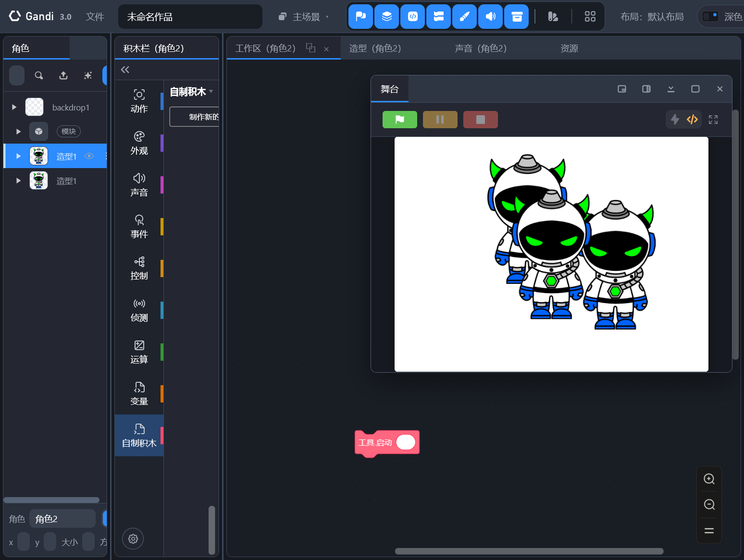This screenshot has height=560, width=744.
Task: Click the lightning bolt icon in stage panel
Action: (675, 119)
